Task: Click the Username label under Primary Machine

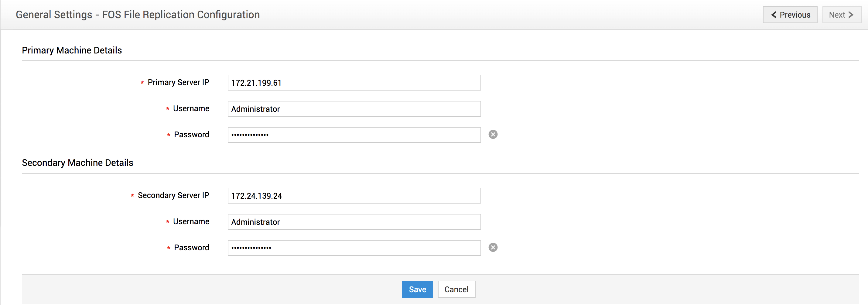Action: tap(191, 108)
